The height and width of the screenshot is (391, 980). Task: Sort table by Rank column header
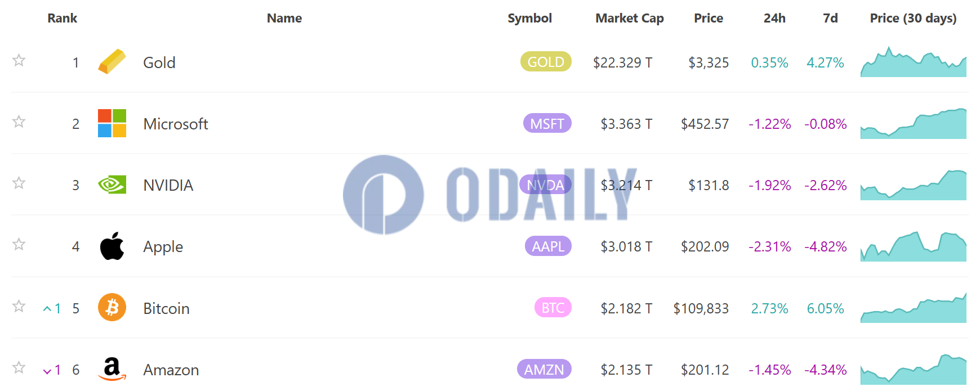62,19
